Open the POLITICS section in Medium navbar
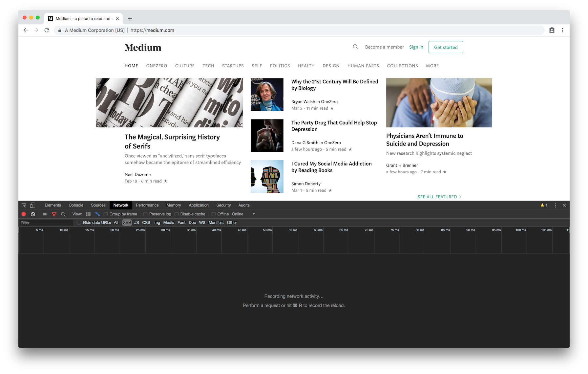 point(280,66)
